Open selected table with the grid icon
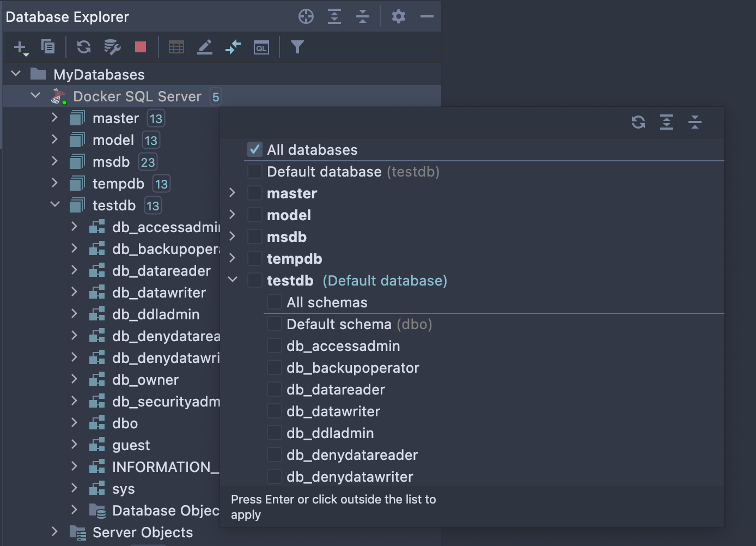The width and height of the screenshot is (756, 546). pos(175,47)
